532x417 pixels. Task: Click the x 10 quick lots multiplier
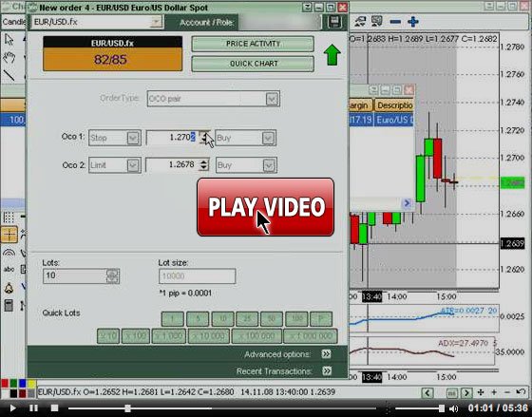point(108,336)
